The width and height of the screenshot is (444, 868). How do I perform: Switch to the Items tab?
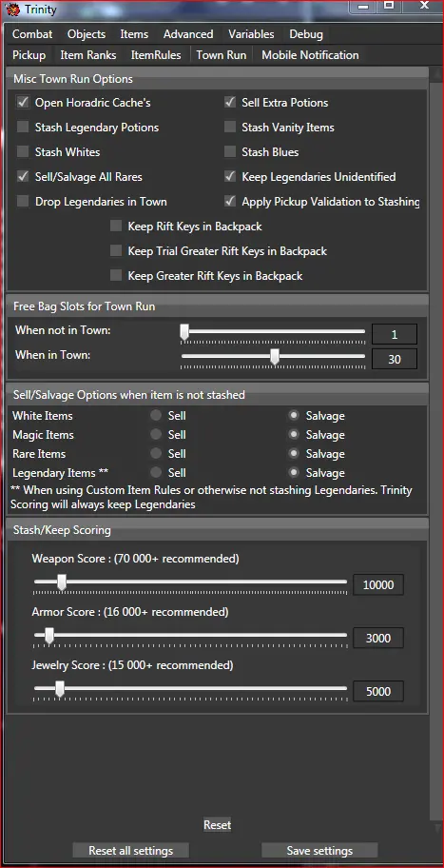(134, 34)
